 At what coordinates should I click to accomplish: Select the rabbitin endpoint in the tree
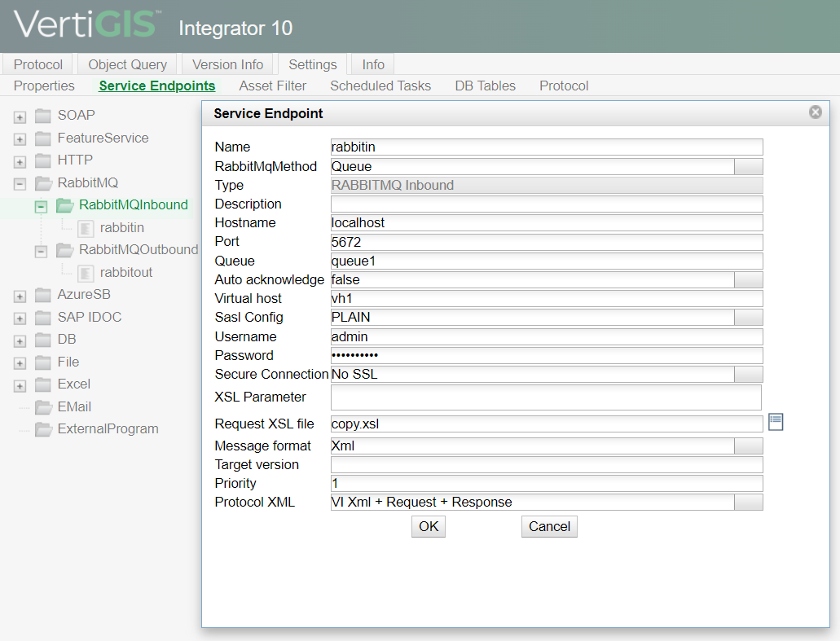click(x=121, y=227)
